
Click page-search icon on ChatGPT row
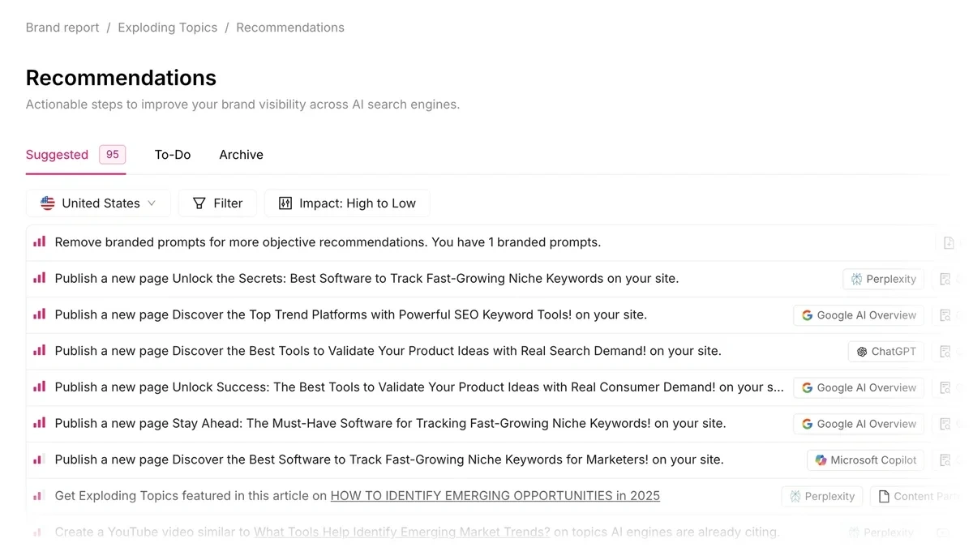[945, 352]
